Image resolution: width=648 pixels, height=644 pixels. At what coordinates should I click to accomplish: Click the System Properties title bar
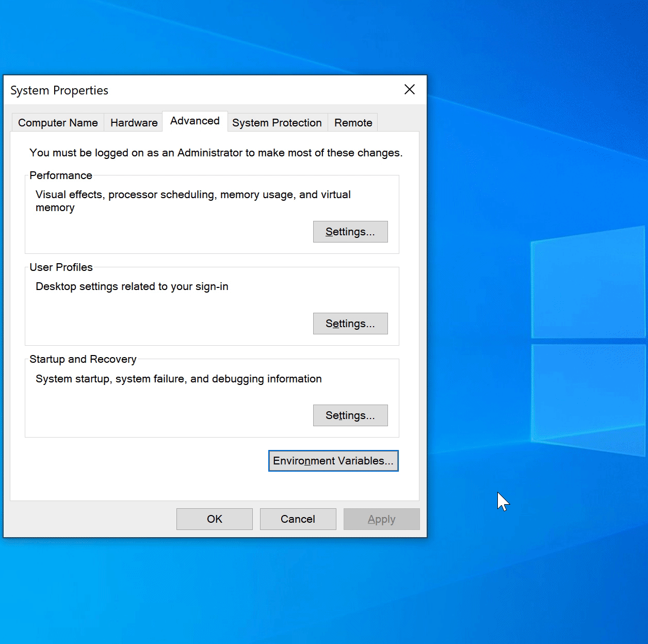coord(155,89)
